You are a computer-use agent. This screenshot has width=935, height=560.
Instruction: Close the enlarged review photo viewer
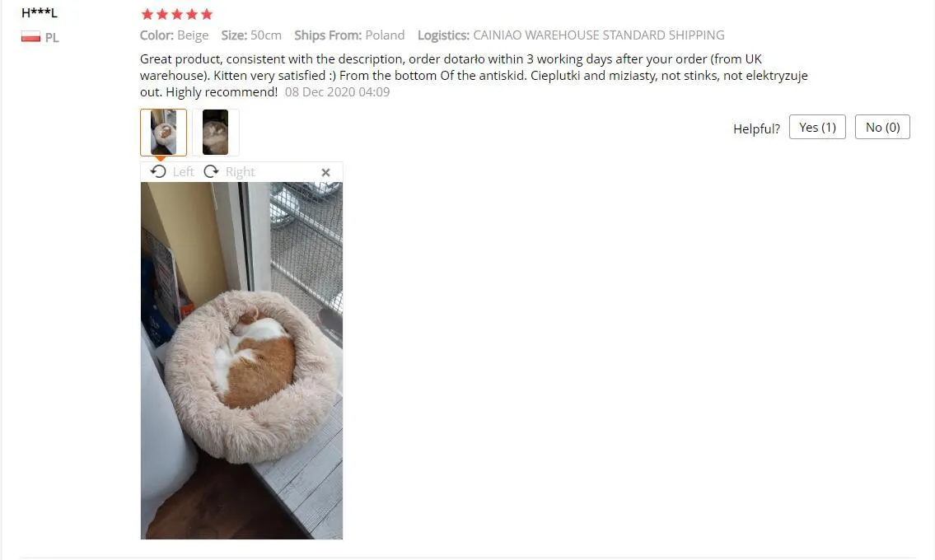pos(325,172)
